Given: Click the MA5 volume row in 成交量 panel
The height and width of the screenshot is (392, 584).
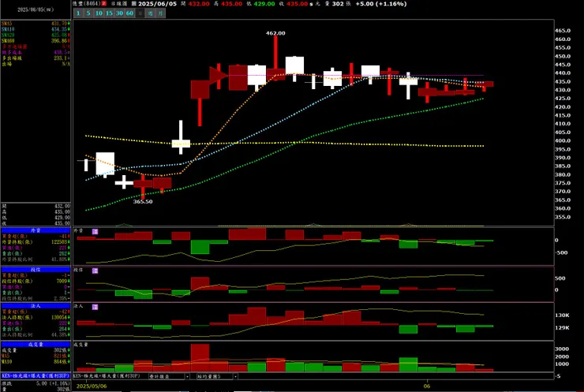Looking at the screenshot, I should [x=36, y=356].
